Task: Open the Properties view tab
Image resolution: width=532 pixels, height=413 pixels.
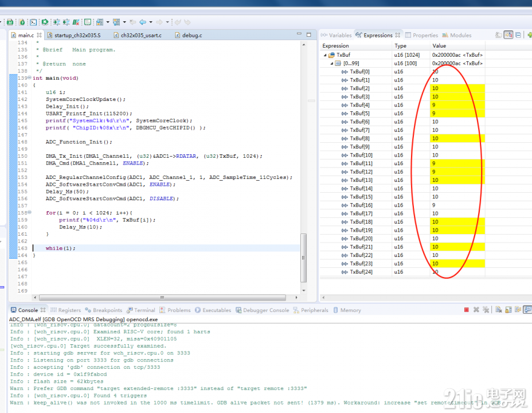Action: click(x=421, y=36)
